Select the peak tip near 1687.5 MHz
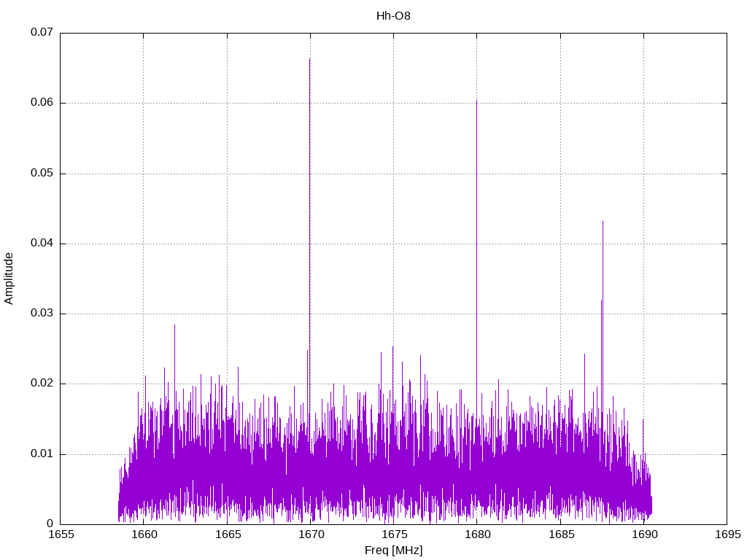Viewport: 747px width, 560px height. coord(603,222)
